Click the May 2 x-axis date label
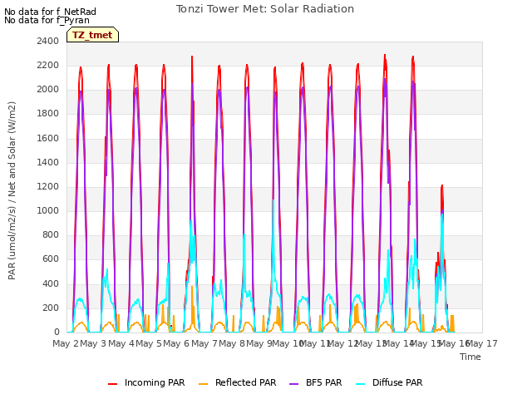Image resolution: width=532 pixels, height=399 pixels. point(66,343)
